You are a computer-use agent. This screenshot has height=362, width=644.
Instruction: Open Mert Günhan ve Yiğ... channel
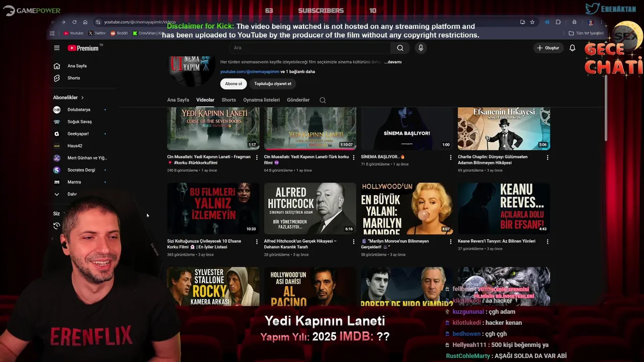(x=80, y=158)
